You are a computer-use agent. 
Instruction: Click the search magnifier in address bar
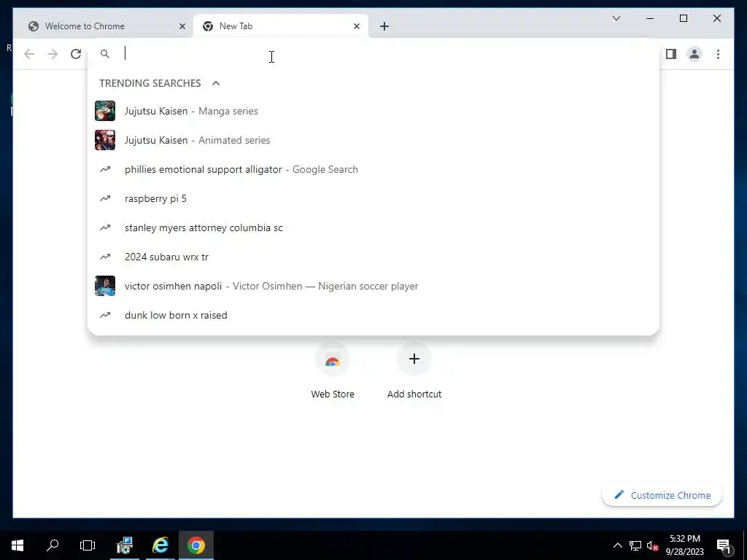pos(105,54)
